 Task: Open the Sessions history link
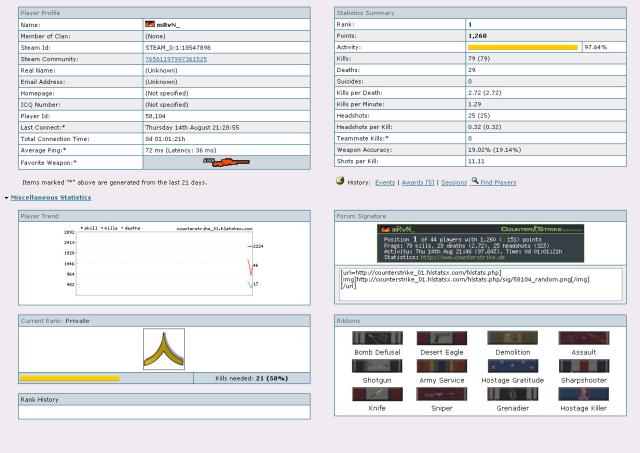click(x=454, y=182)
